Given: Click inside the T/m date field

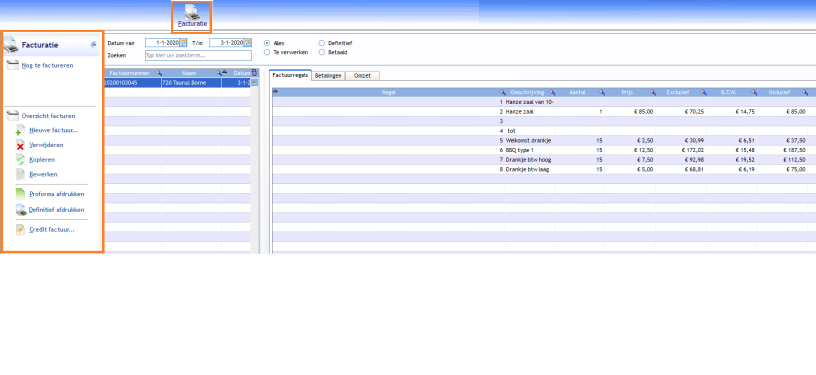Looking at the screenshot, I should 227,43.
